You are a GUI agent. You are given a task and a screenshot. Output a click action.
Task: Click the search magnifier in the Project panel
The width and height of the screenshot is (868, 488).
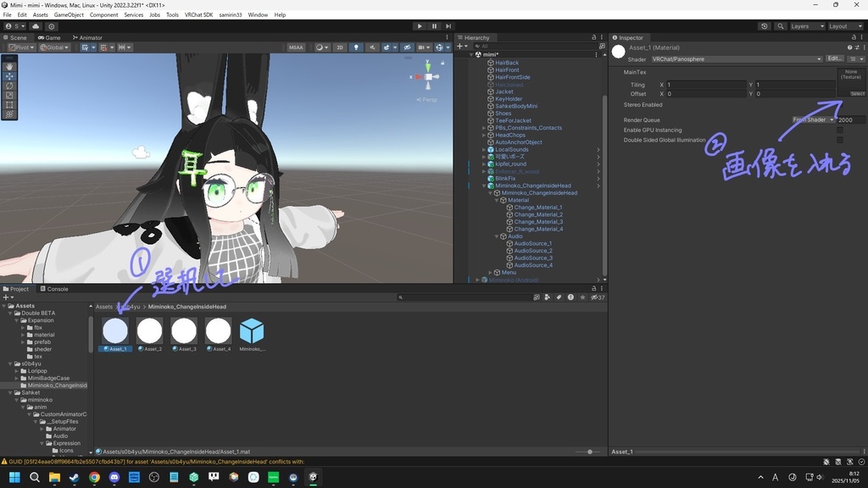(x=399, y=297)
